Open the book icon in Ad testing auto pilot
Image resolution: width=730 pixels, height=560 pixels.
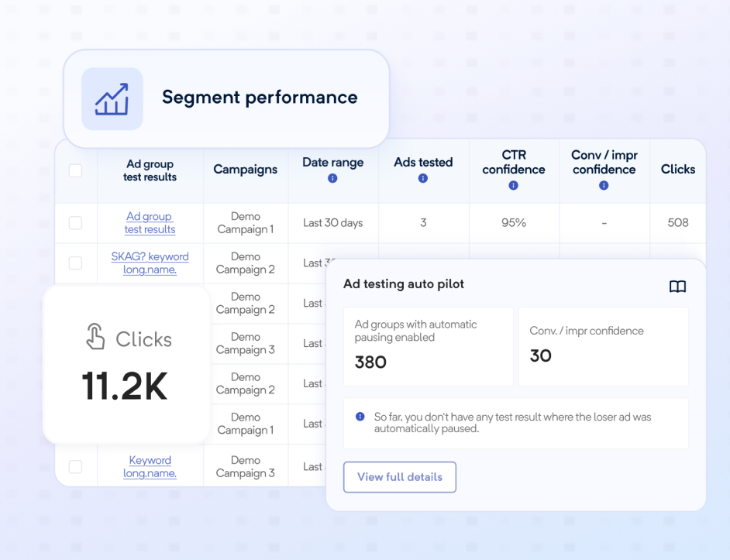click(677, 287)
